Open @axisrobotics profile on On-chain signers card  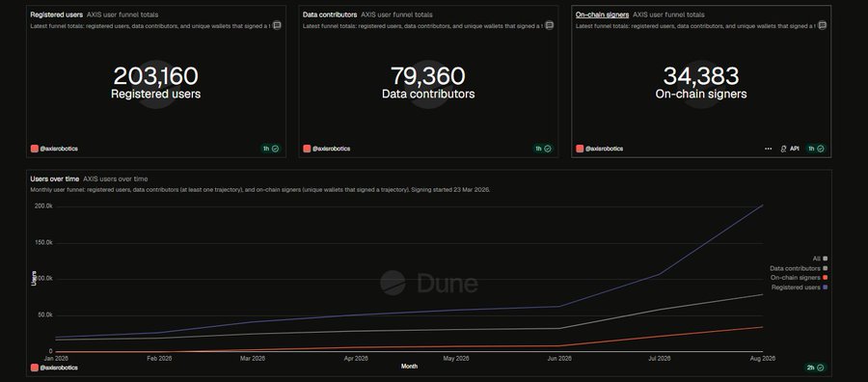pyautogui.click(x=600, y=149)
